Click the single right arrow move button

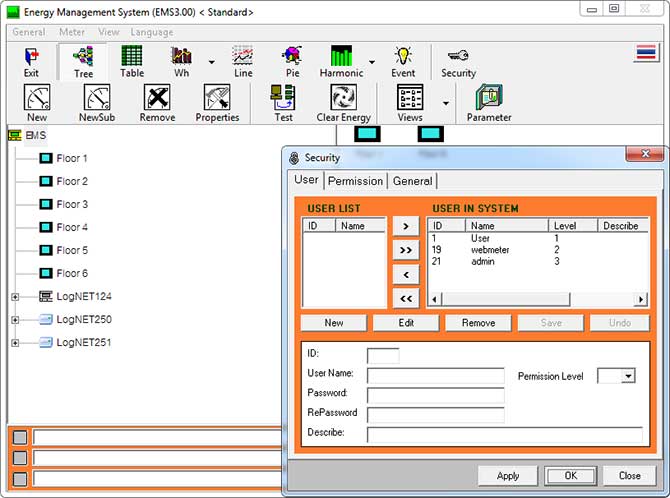click(406, 227)
